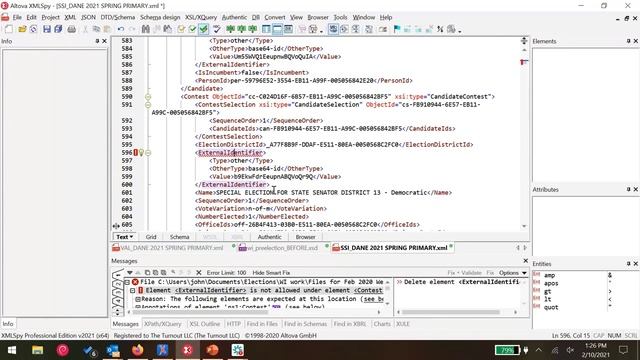Click the Check well-formedness yellow checkmark icon
The width and height of the screenshot is (640, 360).
click(x=181, y=29)
